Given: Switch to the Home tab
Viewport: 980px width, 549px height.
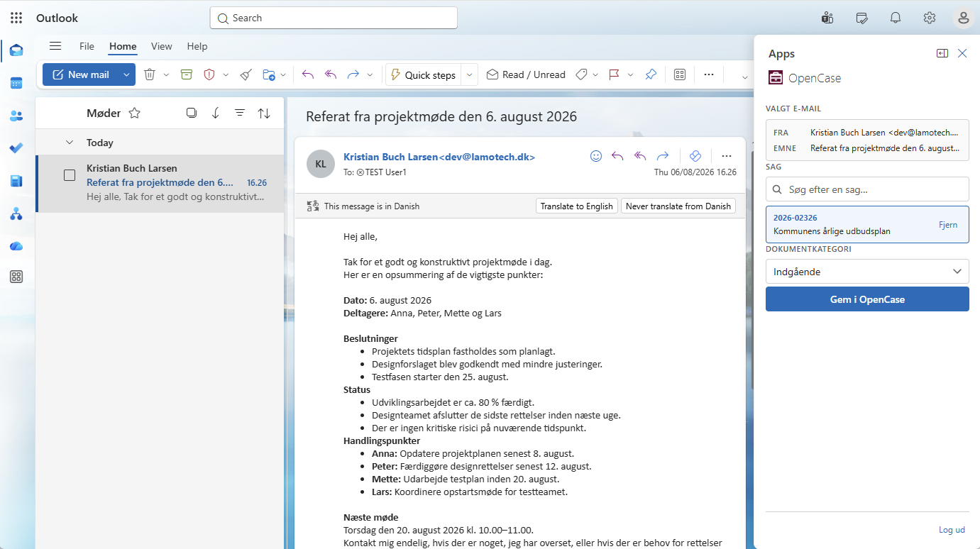Looking at the screenshot, I should click(x=123, y=46).
